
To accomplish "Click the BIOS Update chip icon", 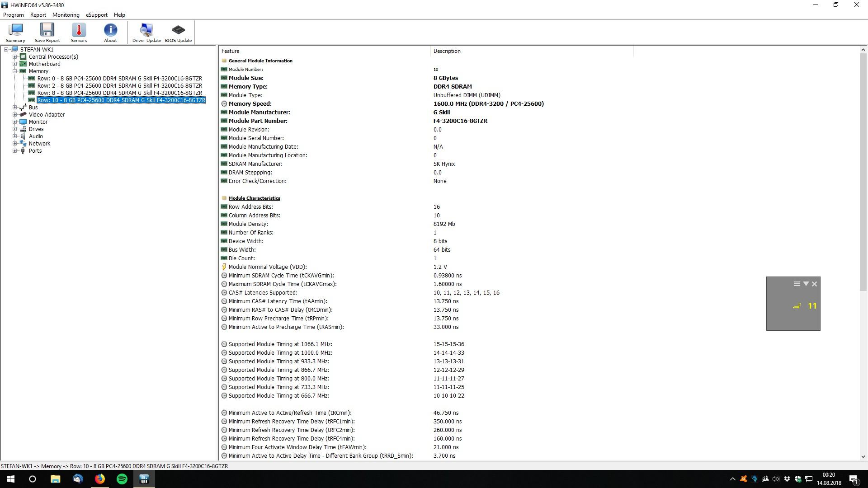I will coord(178,33).
